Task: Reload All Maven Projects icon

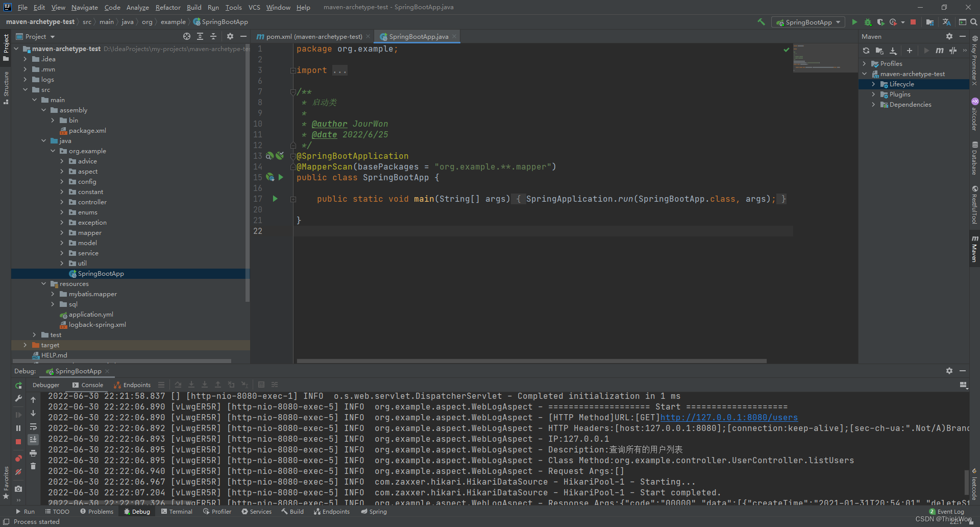Action: coord(866,51)
